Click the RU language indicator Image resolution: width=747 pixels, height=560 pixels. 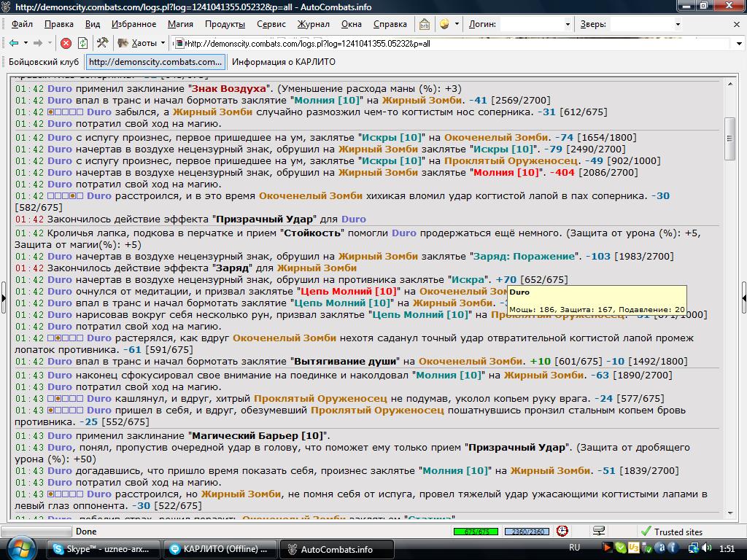[x=575, y=548]
